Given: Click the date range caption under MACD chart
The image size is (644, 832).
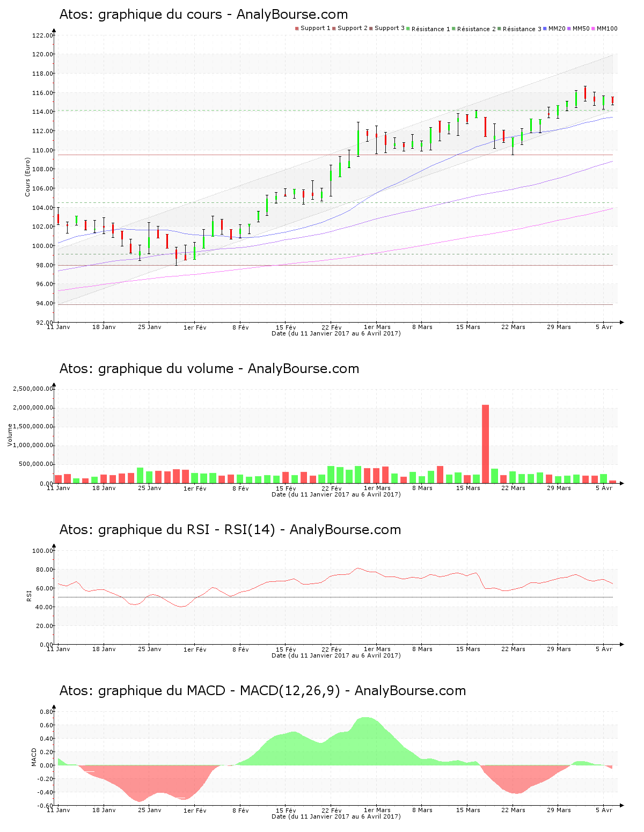Looking at the screenshot, I should click(x=336, y=816).
